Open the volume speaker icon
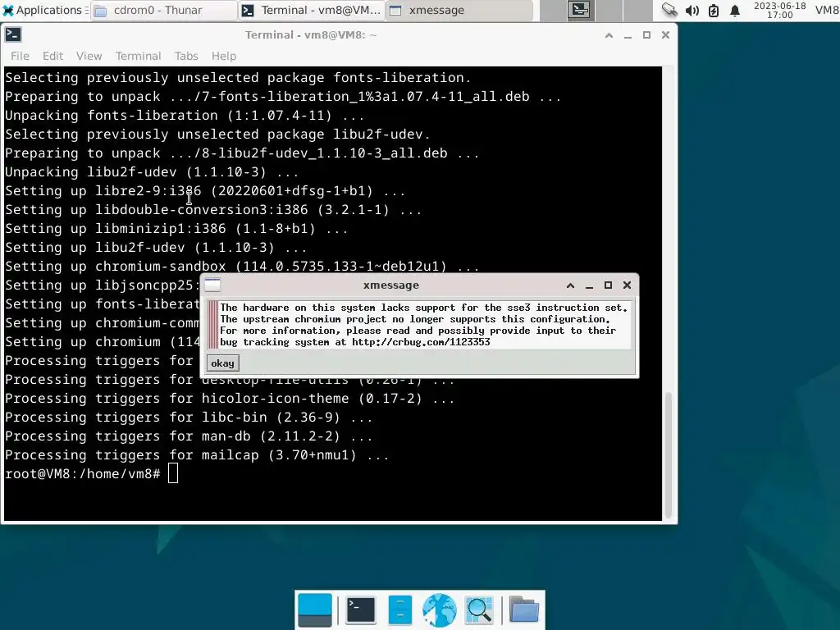Image resolution: width=840 pixels, height=630 pixels. pyautogui.click(x=692, y=10)
